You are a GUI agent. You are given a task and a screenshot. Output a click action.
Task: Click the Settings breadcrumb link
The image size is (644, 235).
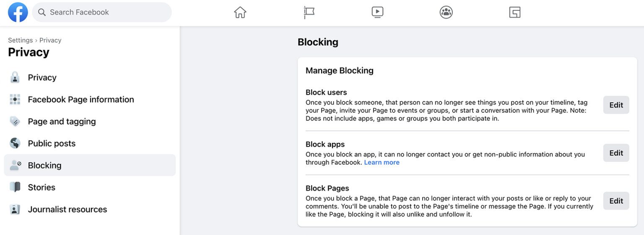pyautogui.click(x=20, y=40)
